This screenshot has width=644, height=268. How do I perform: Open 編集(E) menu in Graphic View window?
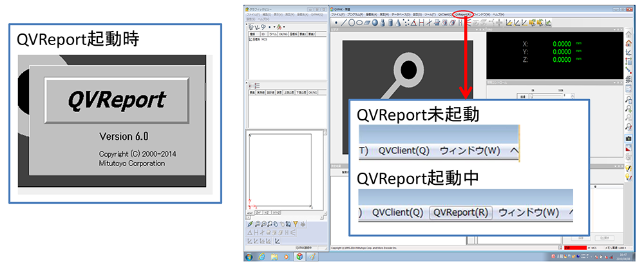tap(267, 14)
